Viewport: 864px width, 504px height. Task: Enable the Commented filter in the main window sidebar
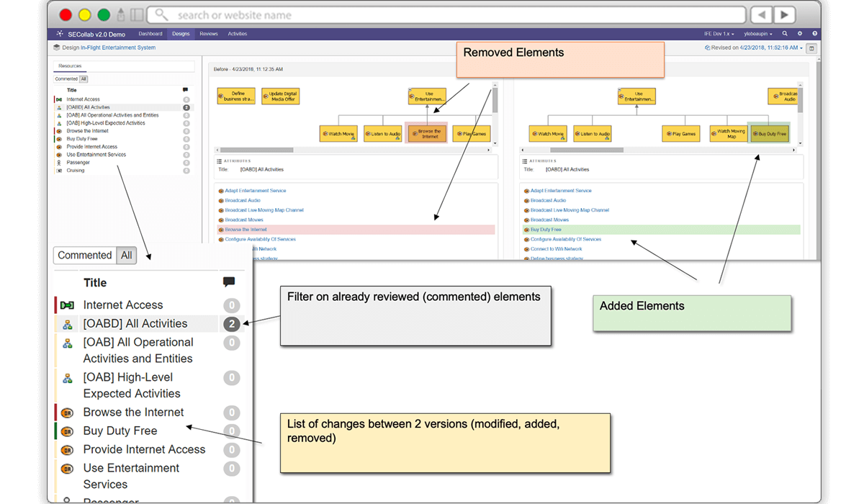point(66,79)
